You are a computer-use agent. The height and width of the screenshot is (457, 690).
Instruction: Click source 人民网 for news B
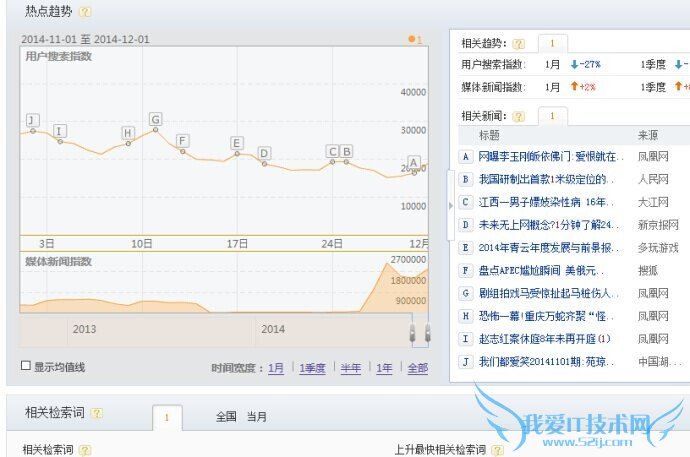[x=653, y=179]
